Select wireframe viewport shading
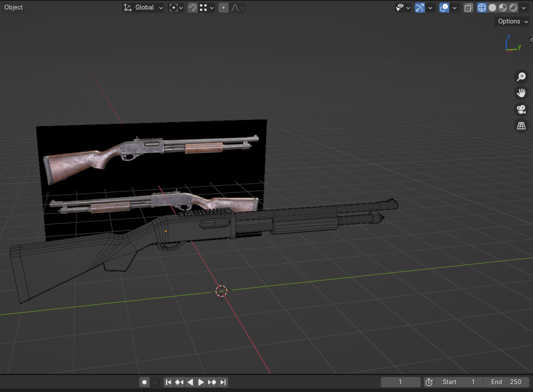Viewport: 533px width, 392px height. [482, 7]
